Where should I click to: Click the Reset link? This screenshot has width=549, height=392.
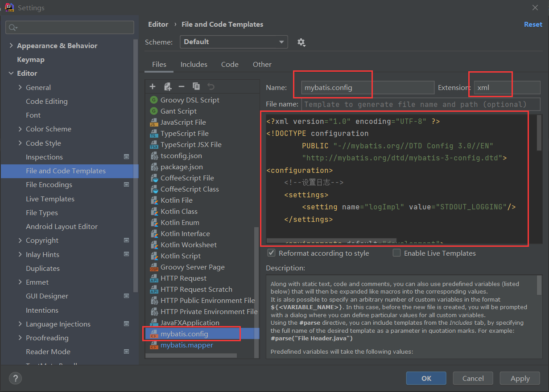[x=533, y=24]
